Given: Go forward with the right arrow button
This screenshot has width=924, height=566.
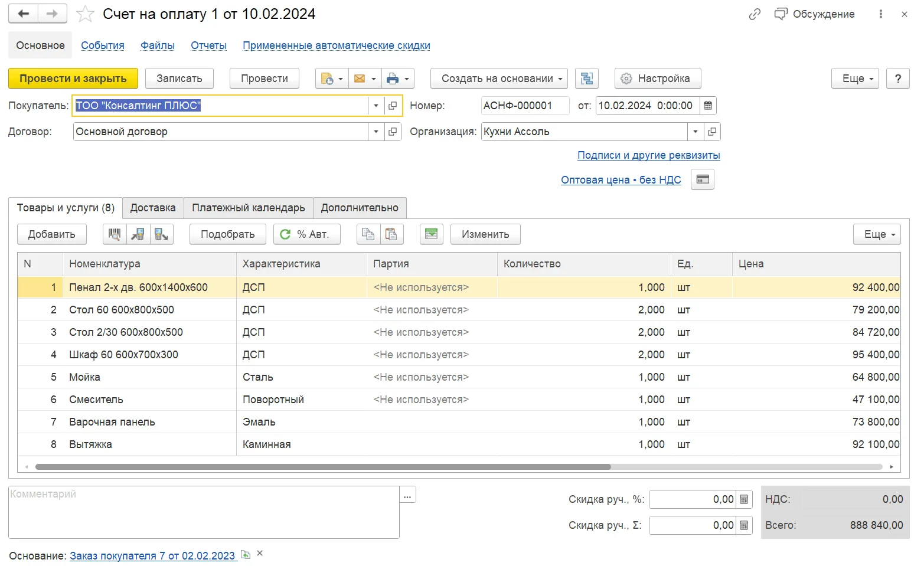Looking at the screenshot, I should point(52,14).
